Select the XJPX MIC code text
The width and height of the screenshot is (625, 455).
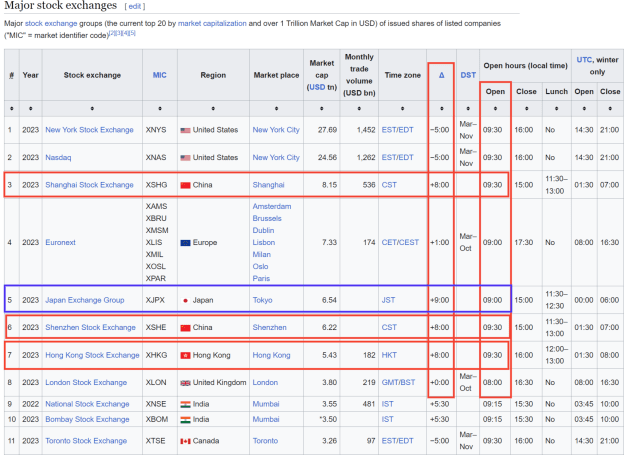(x=155, y=300)
